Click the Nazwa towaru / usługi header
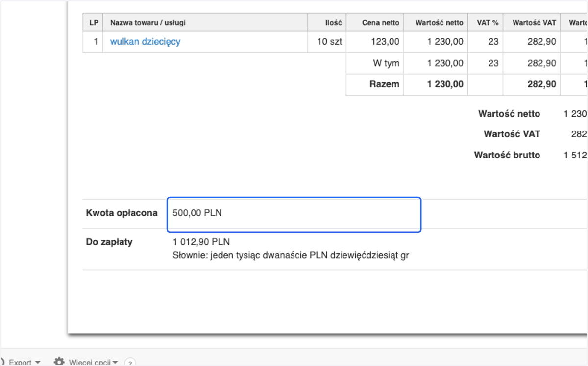Viewport: 588px width, 366px height. coord(148,23)
